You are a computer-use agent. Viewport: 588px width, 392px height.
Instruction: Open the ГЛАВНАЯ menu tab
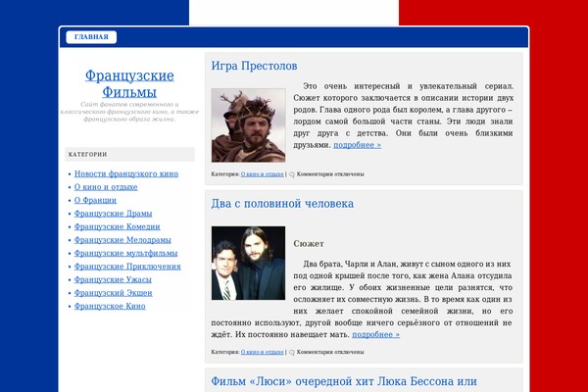click(91, 37)
